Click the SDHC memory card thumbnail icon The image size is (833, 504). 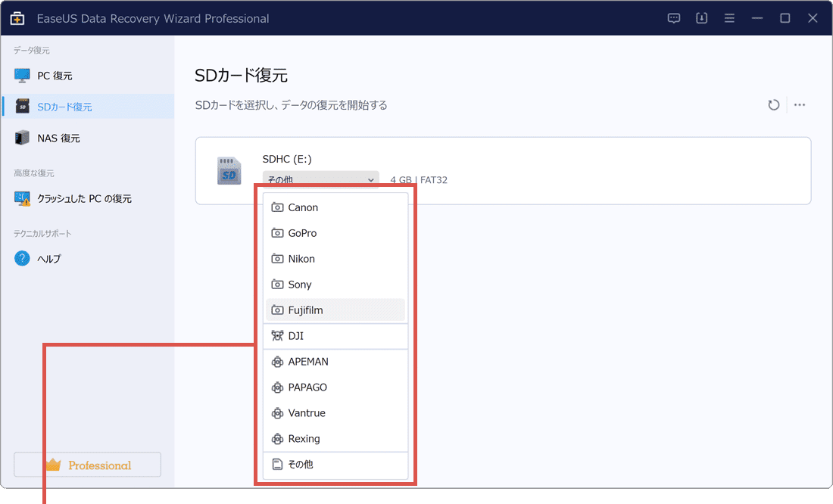(x=228, y=169)
